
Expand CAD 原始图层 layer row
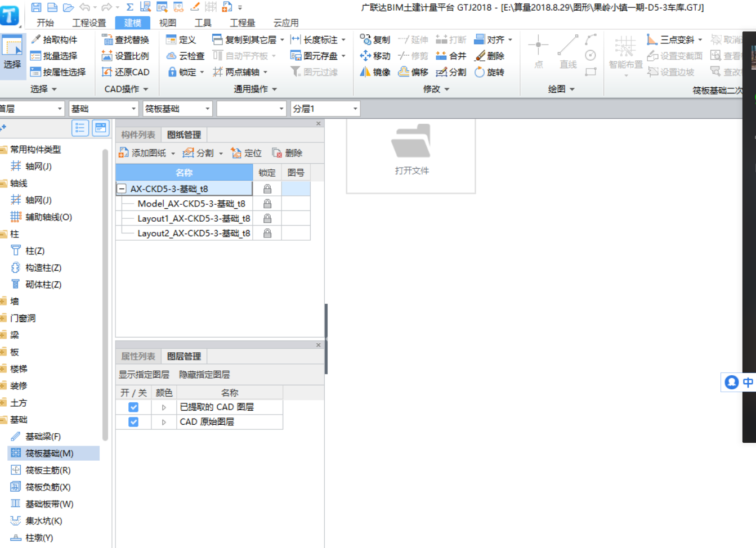click(164, 422)
